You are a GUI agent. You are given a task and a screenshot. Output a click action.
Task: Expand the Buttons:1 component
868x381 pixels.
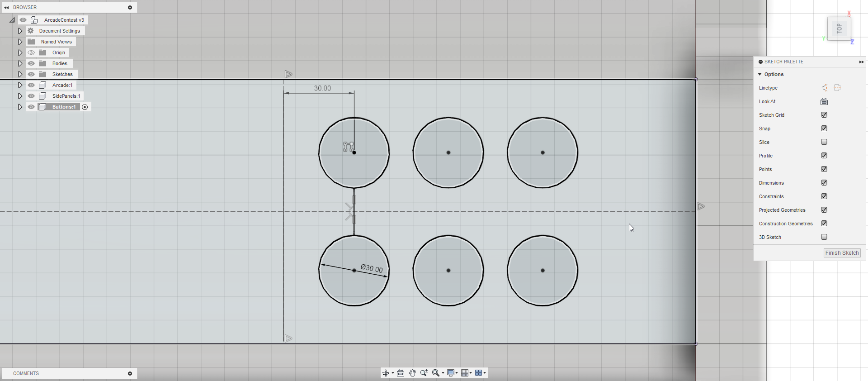pyautogui.click(x=20, y=107)
